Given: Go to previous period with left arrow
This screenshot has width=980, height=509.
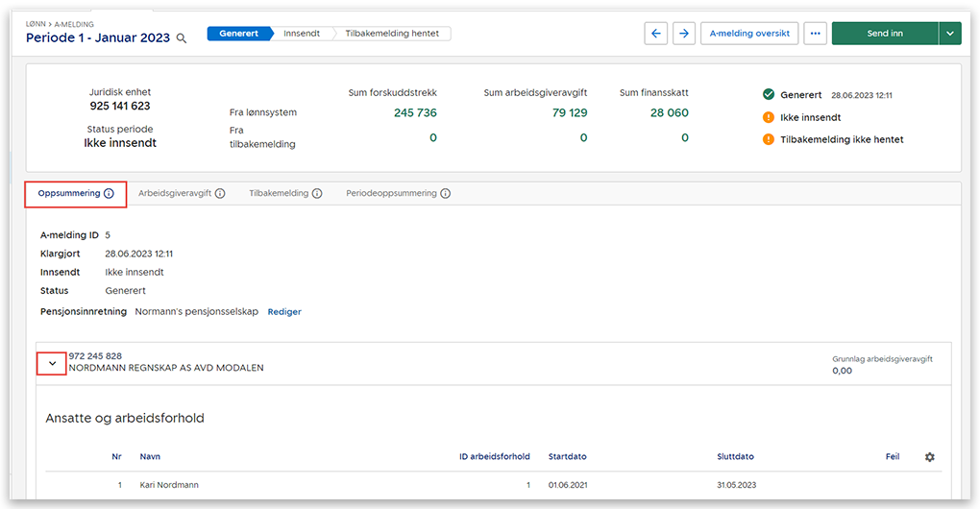Looking at the screenshot, I should click(656, 34).
